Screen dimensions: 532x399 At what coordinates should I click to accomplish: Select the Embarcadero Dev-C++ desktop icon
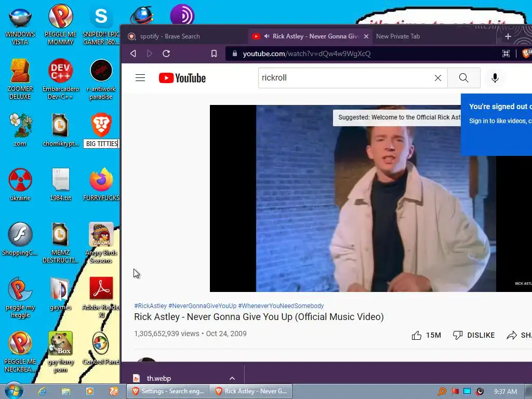(x=60, y=79)
